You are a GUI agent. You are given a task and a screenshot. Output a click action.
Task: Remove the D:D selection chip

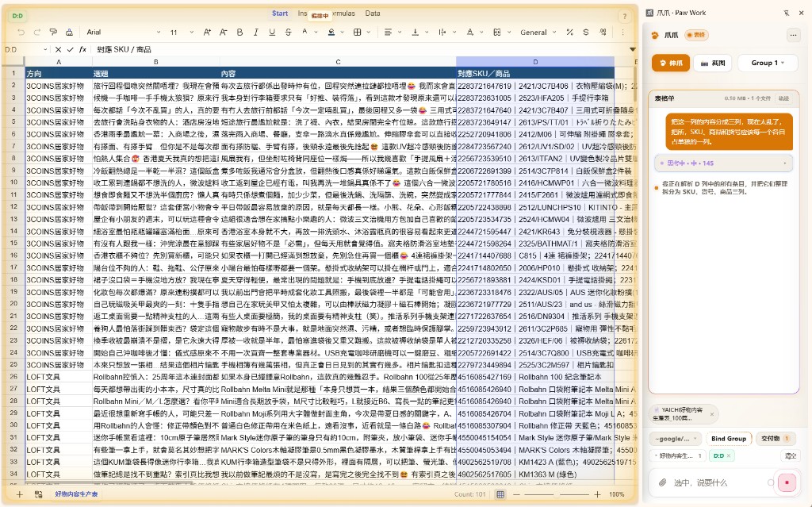point(728,455)
